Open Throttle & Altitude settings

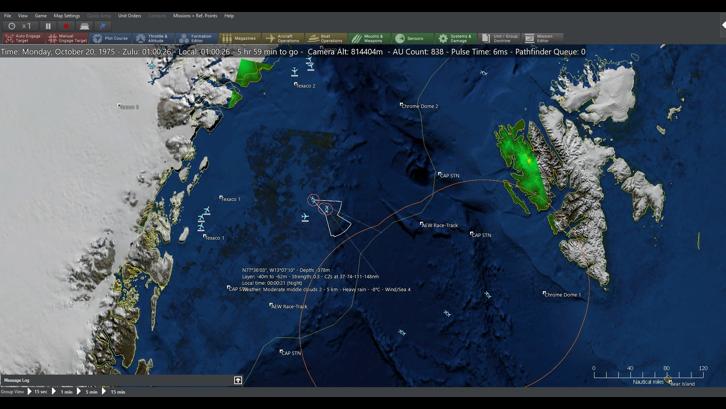coord(153,38)
